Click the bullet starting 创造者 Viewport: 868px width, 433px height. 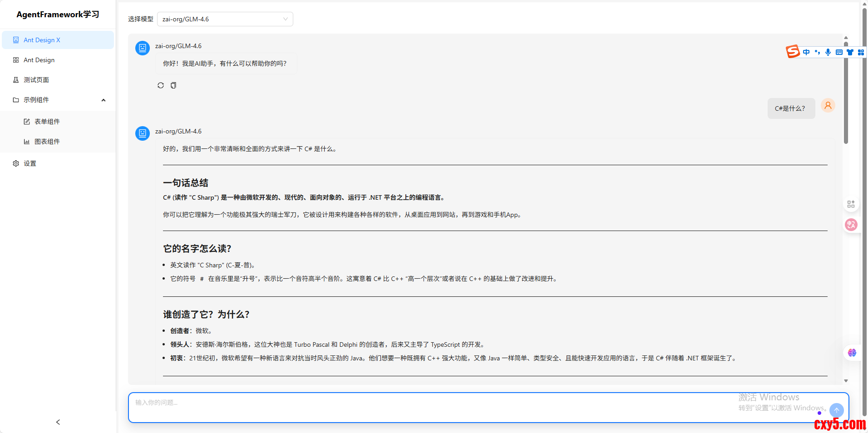point(191,331)
